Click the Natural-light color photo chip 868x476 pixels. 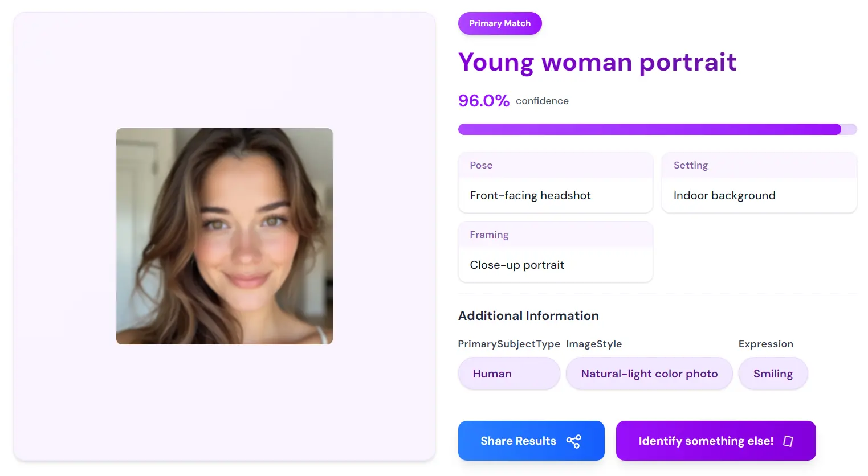tap(649, 374)
